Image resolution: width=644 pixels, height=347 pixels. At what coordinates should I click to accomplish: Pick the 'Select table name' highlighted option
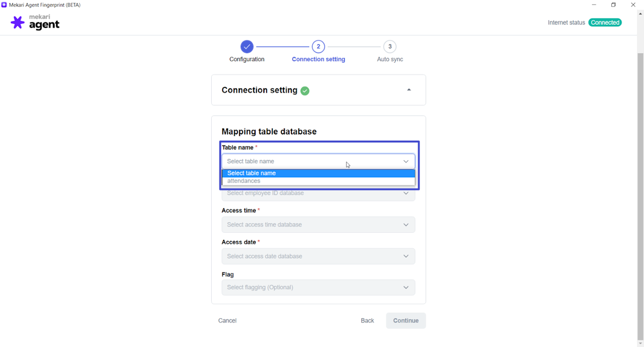coord(252,173)
